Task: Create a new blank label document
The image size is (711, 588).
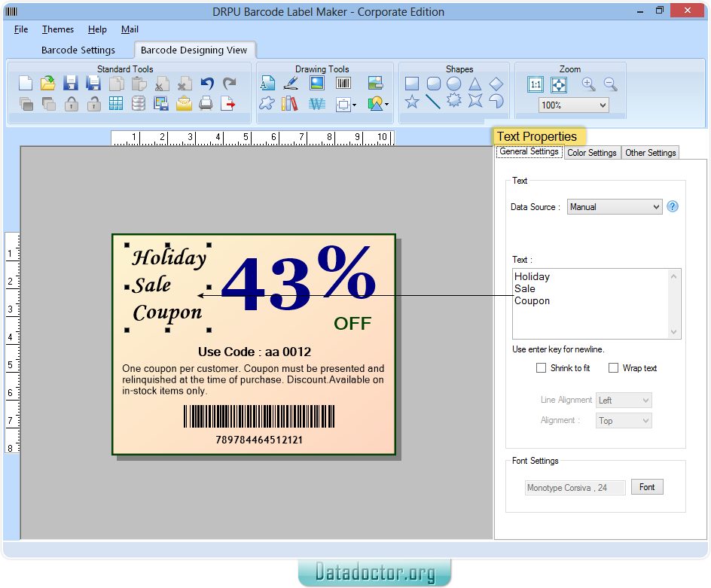Action: 26,84
